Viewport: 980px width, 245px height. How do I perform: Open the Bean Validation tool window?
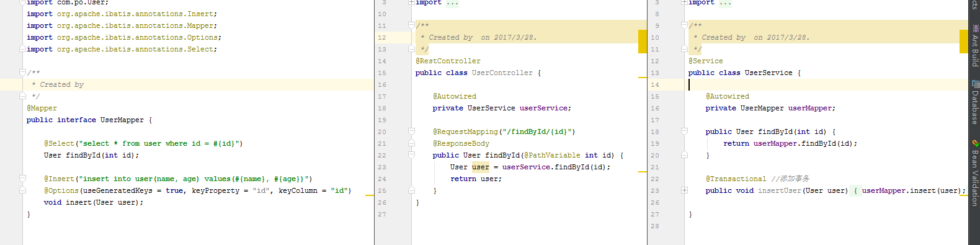click(975, 173)
